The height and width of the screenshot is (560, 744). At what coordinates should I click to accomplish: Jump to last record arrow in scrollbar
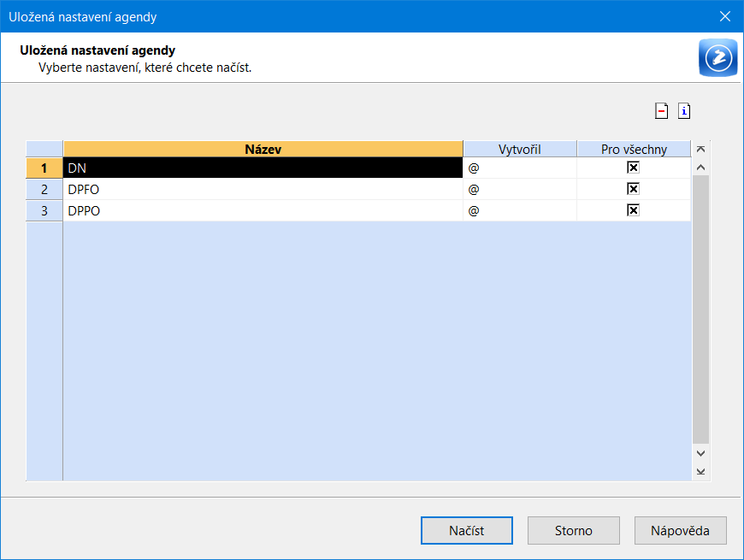700,472
